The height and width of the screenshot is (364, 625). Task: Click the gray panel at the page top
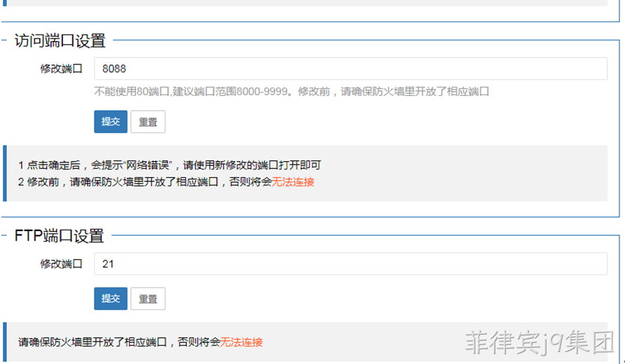point(307,3)
